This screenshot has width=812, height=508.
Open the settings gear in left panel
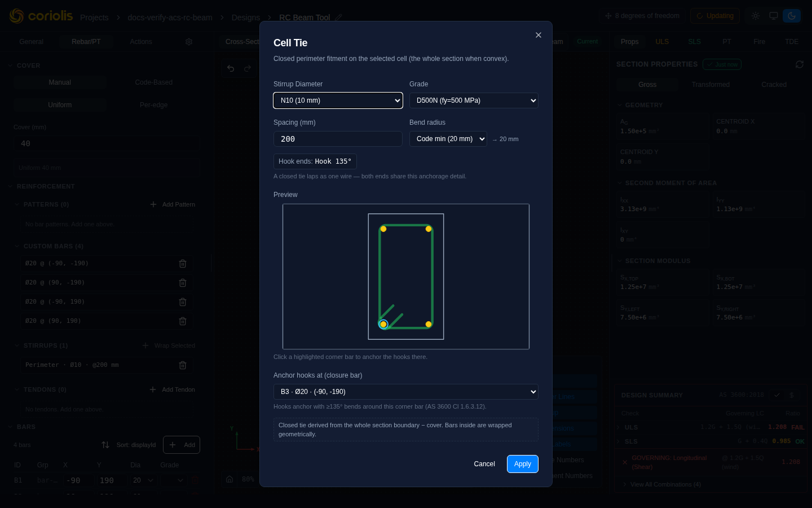click(x=189, y=42)
